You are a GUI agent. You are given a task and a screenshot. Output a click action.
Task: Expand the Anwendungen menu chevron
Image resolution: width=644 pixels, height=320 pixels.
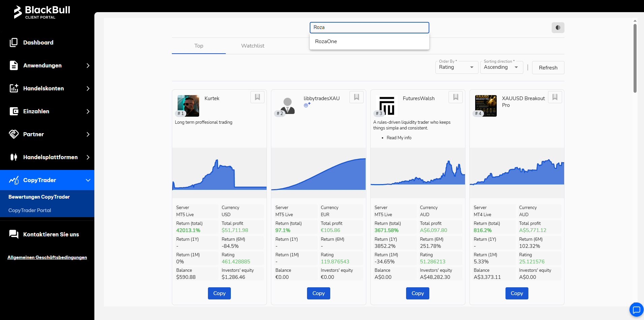pyautogui.click(x=88, y=65)
